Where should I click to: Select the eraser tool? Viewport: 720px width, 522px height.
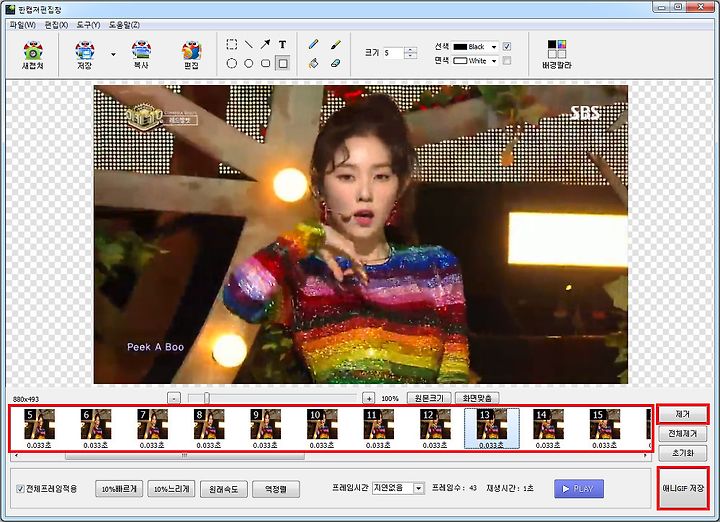click(336, 63)
